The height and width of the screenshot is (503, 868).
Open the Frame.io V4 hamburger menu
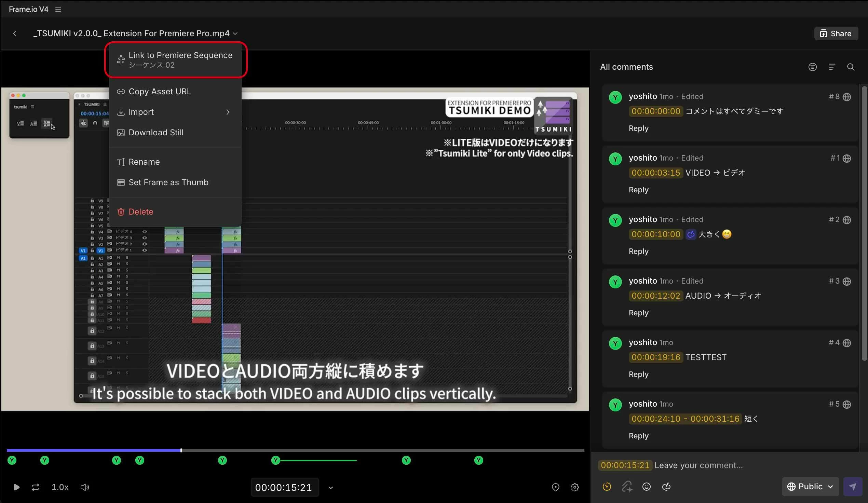58,9
